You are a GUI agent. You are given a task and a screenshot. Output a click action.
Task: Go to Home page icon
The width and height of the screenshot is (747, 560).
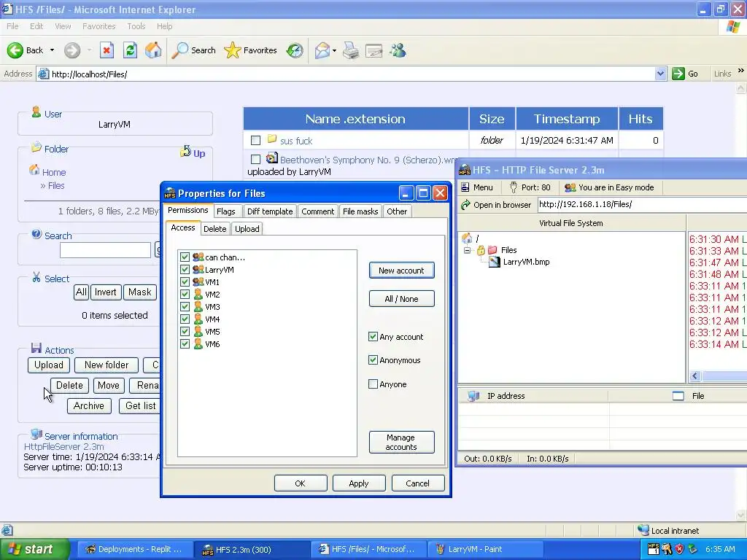153,50
